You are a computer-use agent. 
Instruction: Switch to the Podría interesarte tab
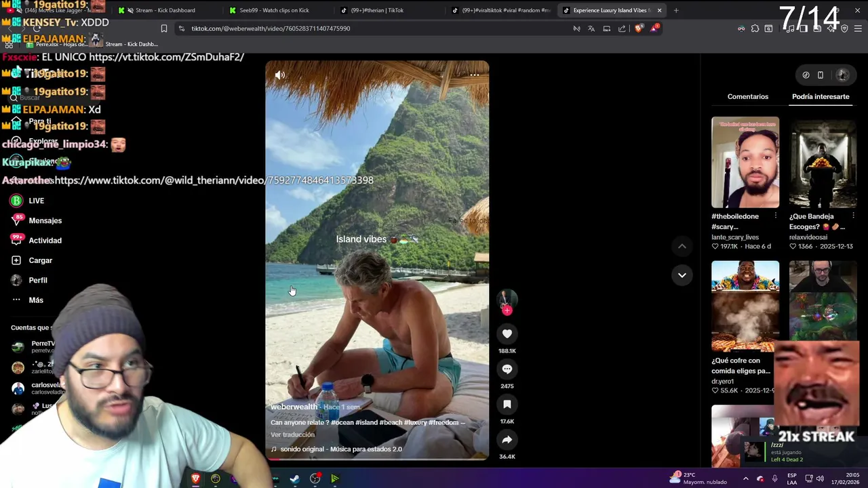click(821, 96)
